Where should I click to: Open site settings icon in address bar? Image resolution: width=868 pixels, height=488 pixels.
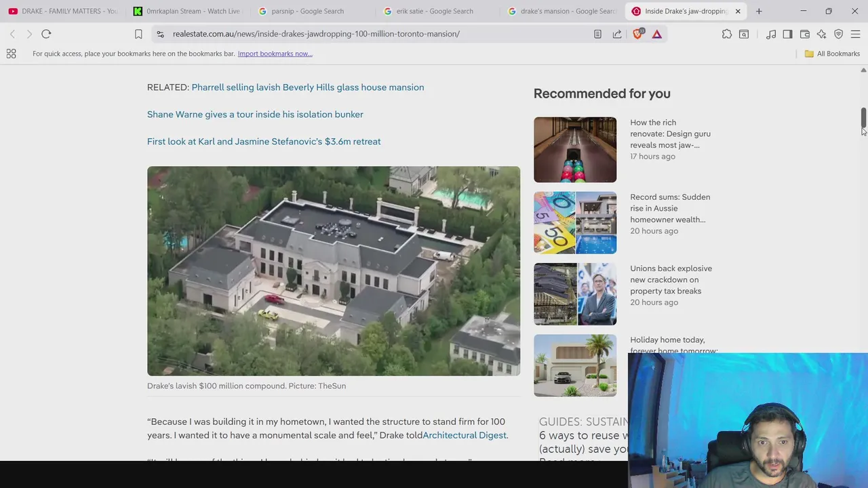pyautogui.click(x=160, y=34)
